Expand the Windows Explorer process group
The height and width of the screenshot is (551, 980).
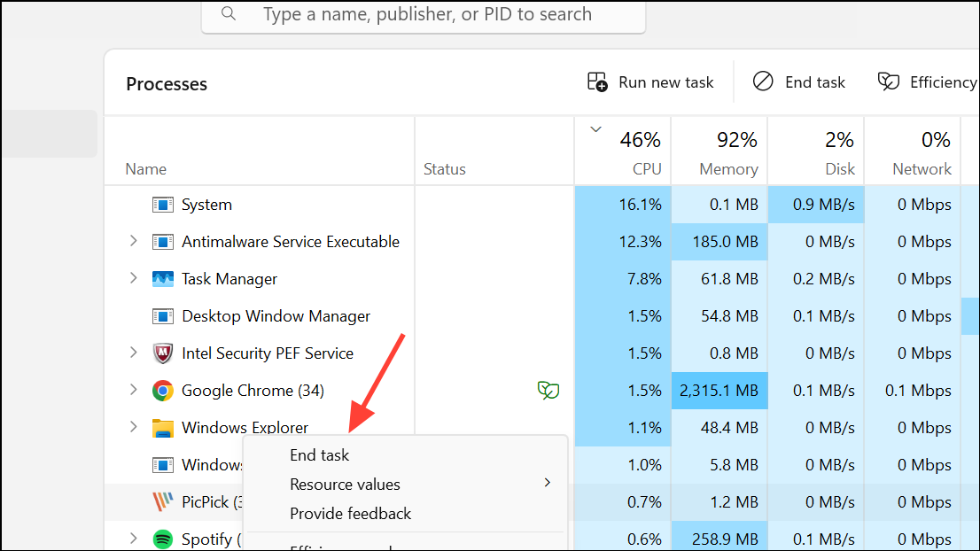coord(134,427)
